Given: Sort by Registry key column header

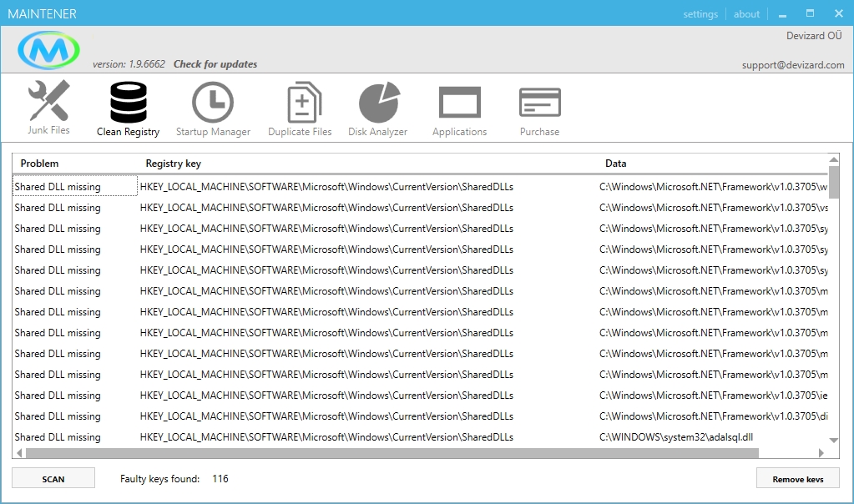Looking at the screenshot, I should (173, 164).
